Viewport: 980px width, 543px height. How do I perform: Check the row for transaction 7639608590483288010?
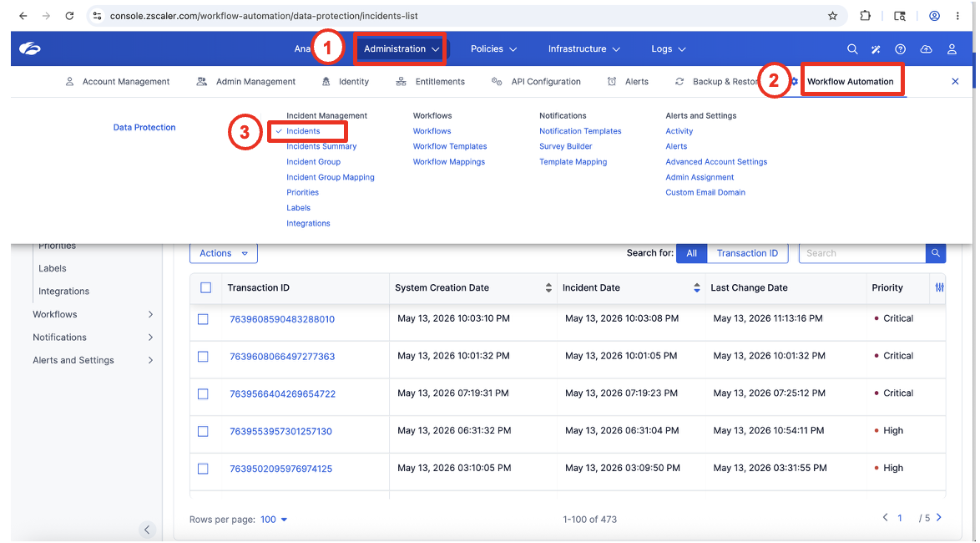203,319
